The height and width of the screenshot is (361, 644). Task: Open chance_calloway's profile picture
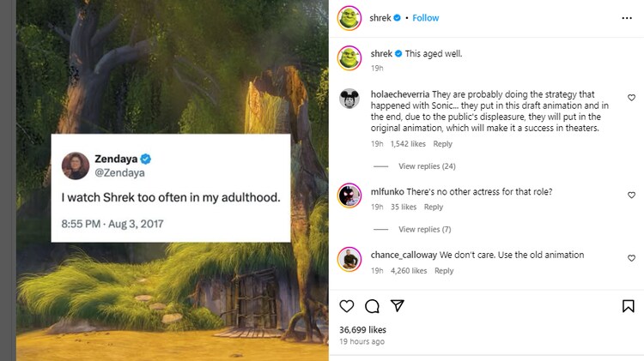tap(349, 258)
